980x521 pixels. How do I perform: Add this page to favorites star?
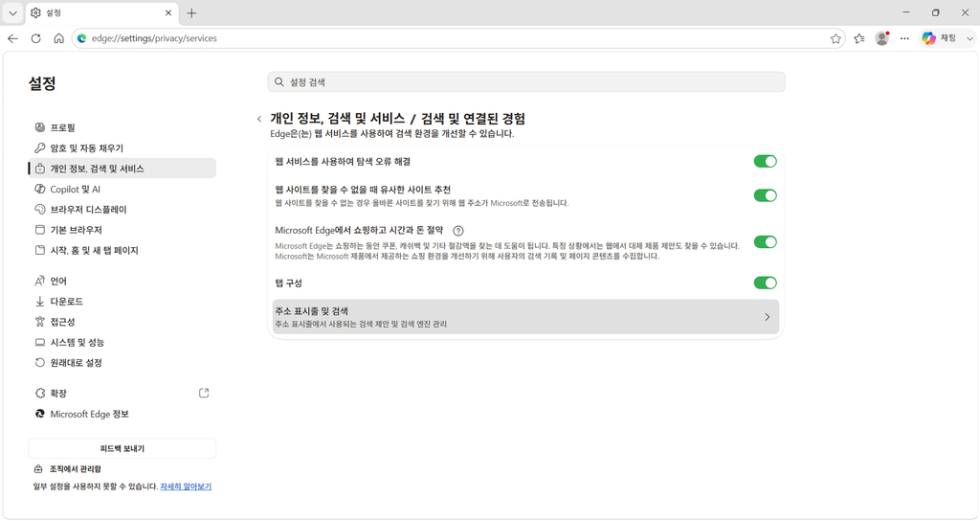click(x=835, y=38)
